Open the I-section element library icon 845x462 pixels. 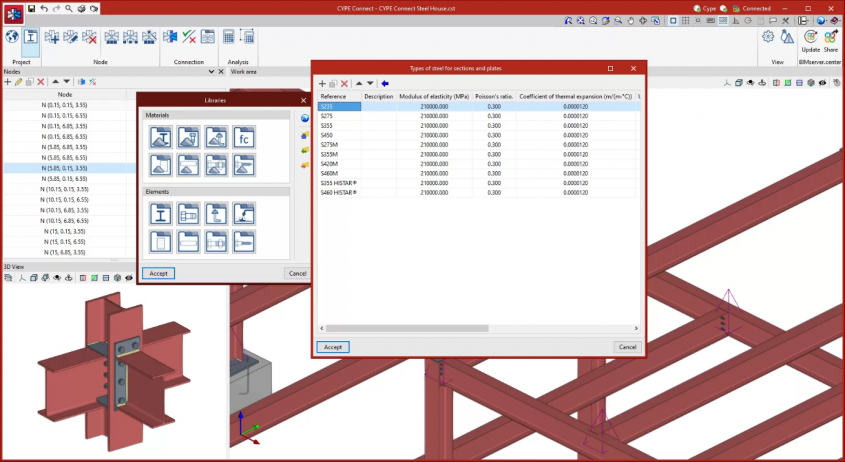coord(161,214)
